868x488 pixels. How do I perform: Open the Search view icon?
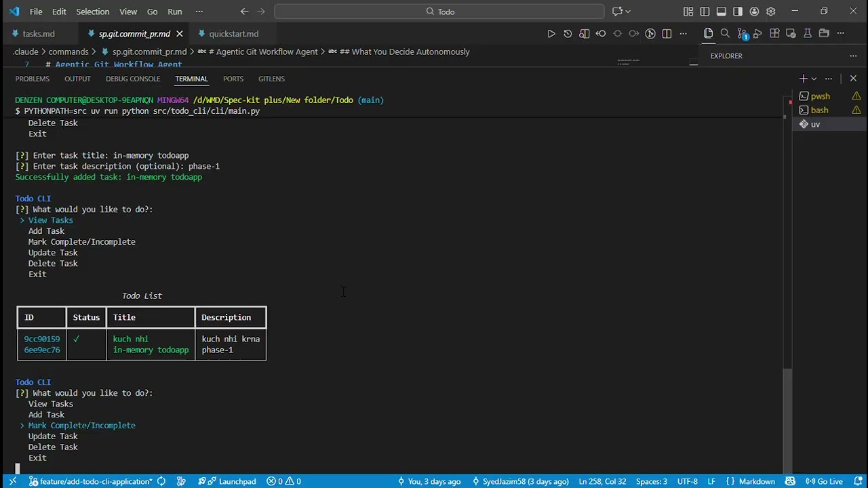[x=725, y=33]
